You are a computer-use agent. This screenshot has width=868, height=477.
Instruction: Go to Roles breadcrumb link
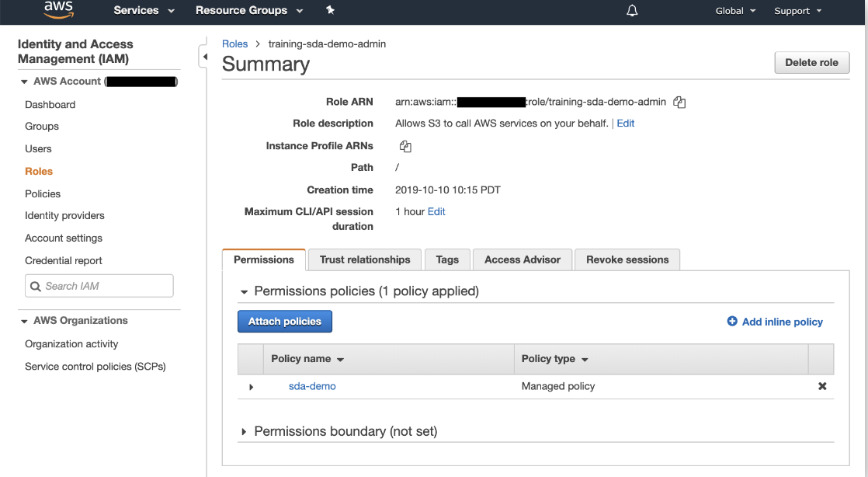point(234,44)
